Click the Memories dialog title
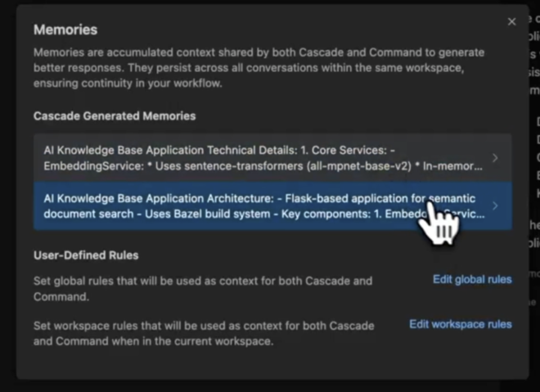The image size is (540, 392). coord(65,30)
